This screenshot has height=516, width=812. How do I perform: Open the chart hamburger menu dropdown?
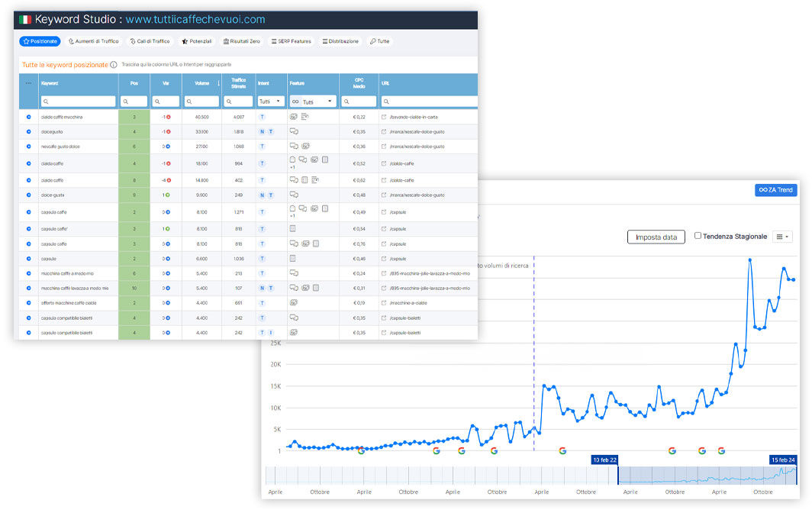click(x=782, y=237)
